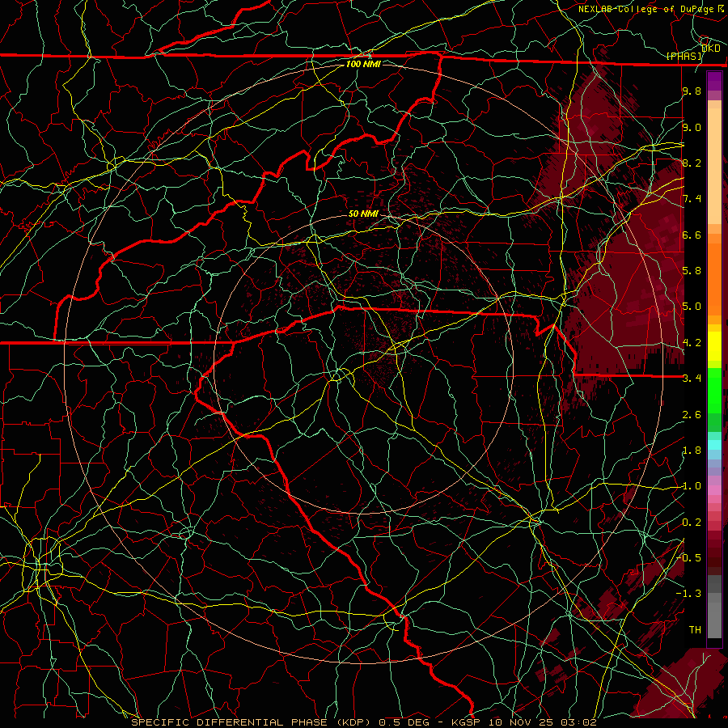Click the -1.3 legend value

click(690, 594)
